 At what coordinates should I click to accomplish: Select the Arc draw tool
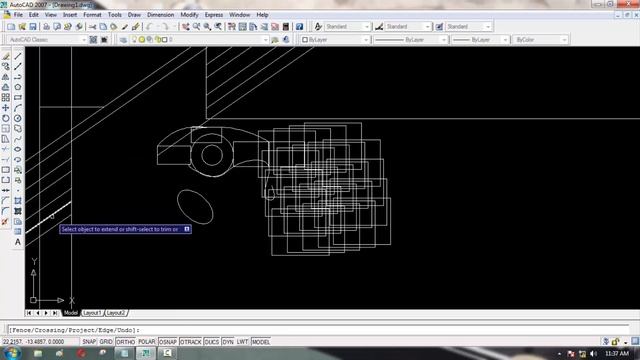pos(18,108)
